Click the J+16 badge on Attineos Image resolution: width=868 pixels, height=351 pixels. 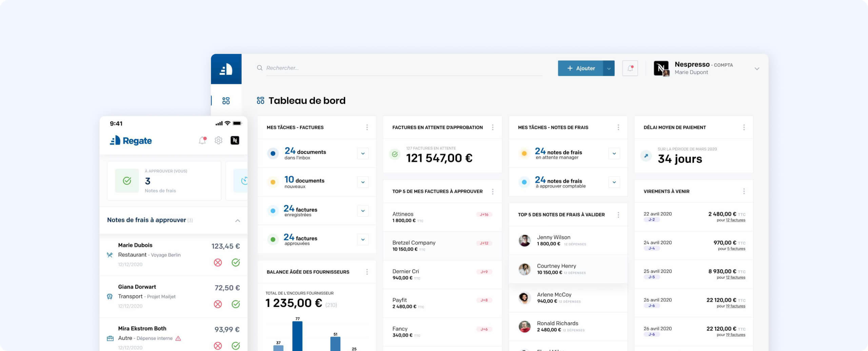coord(484,214)
